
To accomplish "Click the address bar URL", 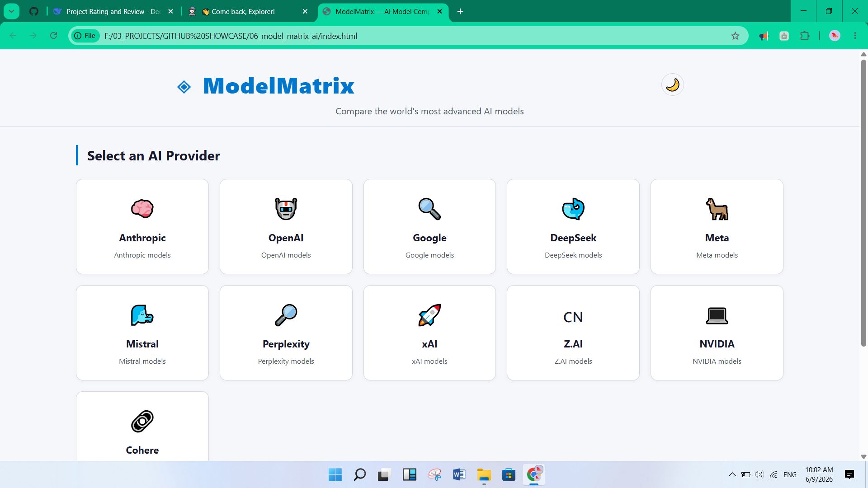I will click(231, 36).
